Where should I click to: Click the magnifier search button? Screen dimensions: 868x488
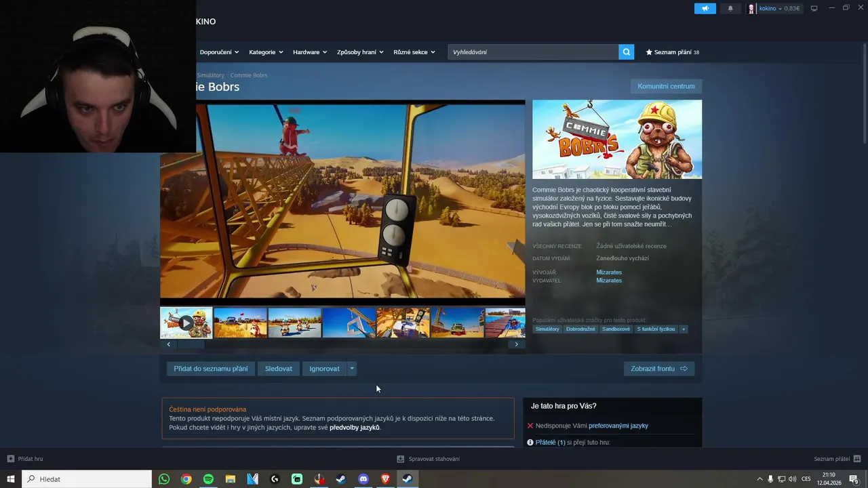click(627, 52)
